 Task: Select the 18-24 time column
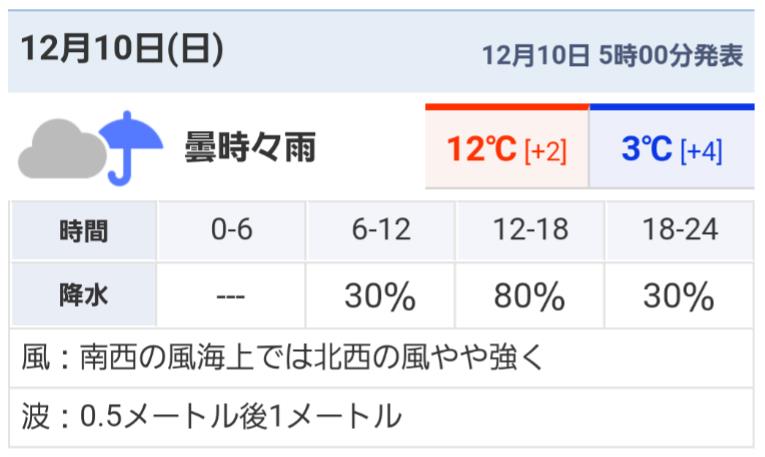point(680,230)
